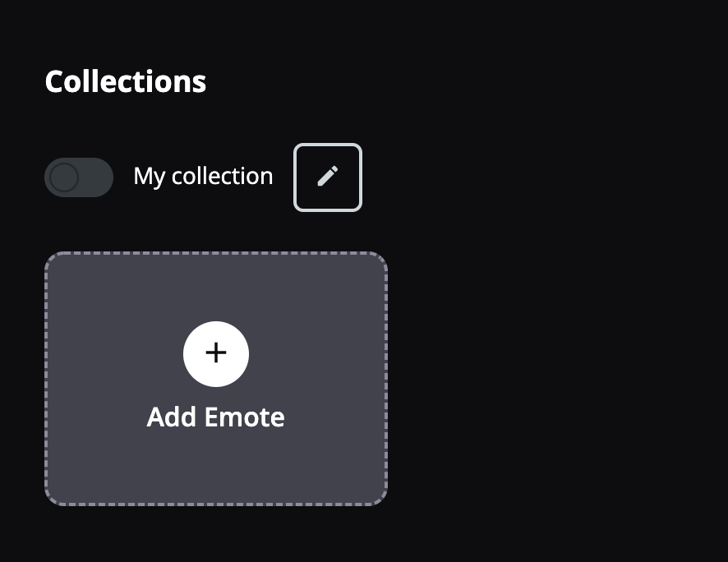Enable the My collection toggle

79,177
